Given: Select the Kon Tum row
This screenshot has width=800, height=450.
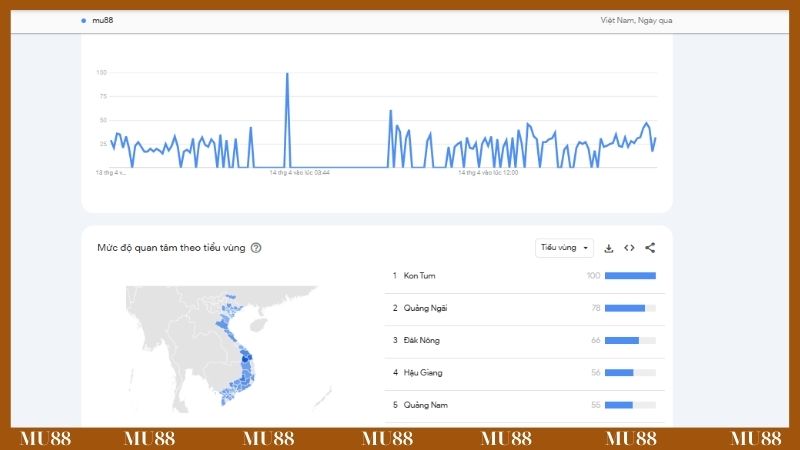Looking at the screenshot, I should tap(524, 276).
